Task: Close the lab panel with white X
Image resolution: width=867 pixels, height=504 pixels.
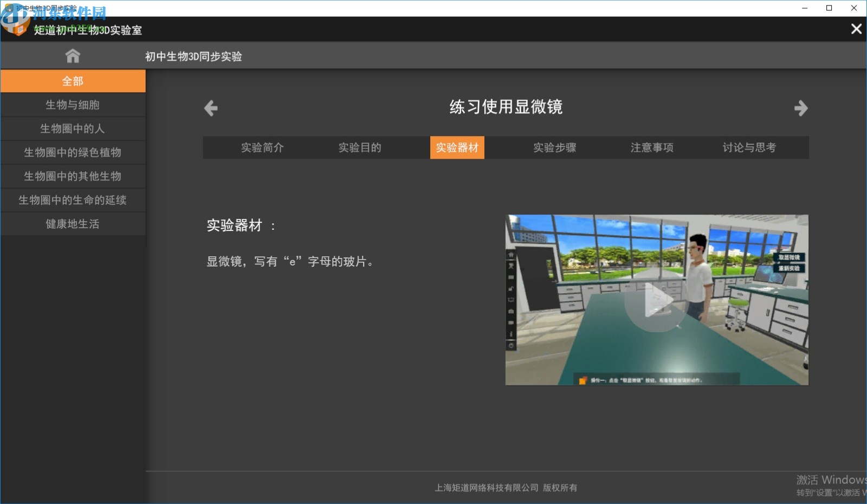Action: (x=856, y=29)
